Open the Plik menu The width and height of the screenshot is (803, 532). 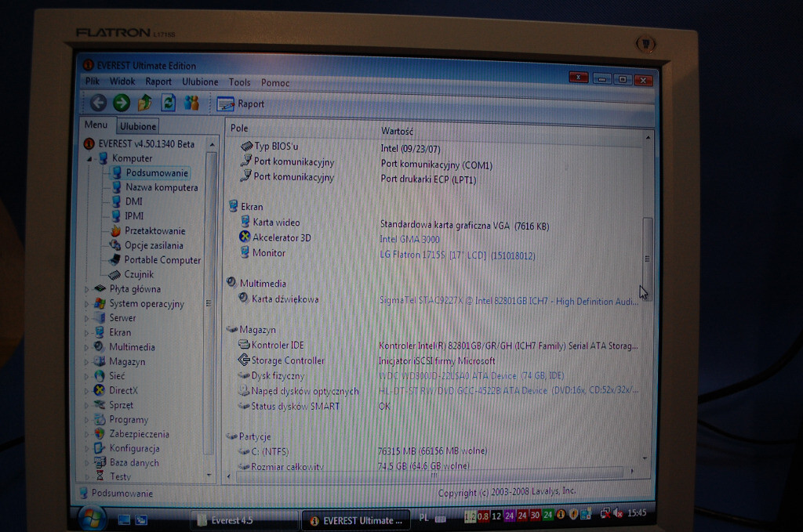(x=93, y=81)
